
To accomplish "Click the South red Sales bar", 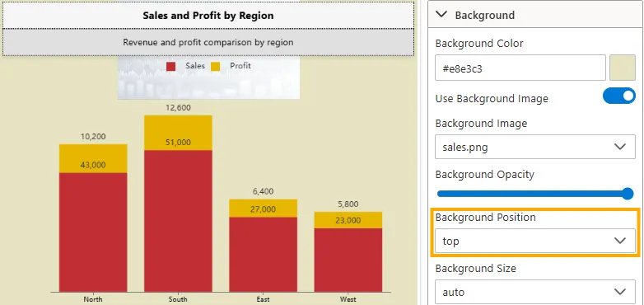I will tap(178, 221).
